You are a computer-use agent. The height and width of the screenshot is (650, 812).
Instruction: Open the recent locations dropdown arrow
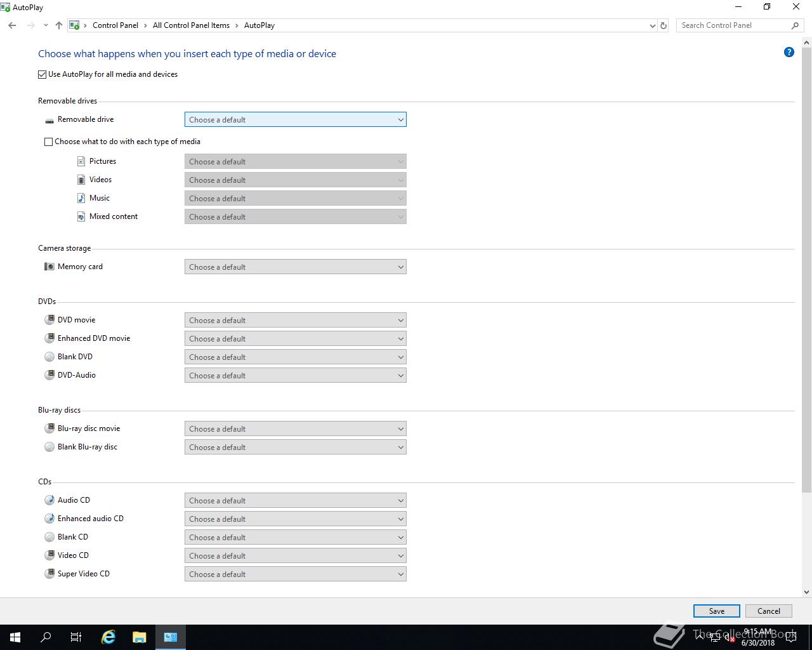click(46, 25)
